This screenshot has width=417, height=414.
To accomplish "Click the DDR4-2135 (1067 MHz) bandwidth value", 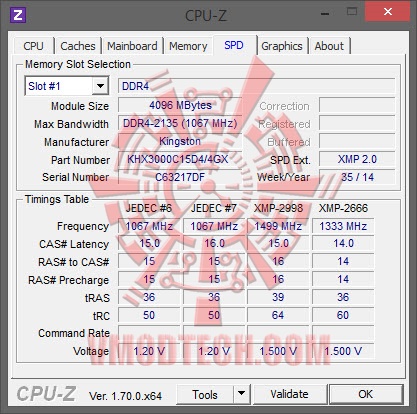I will pos(180,123).
